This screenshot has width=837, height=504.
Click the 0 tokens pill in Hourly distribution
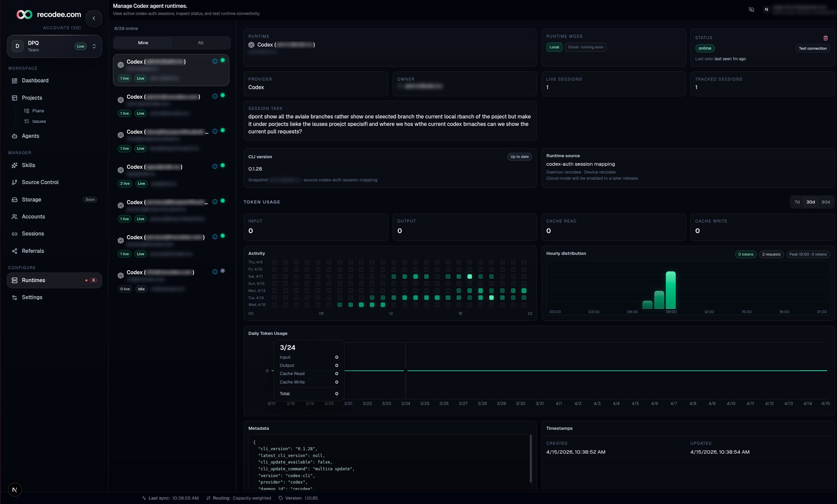[746, 255]
